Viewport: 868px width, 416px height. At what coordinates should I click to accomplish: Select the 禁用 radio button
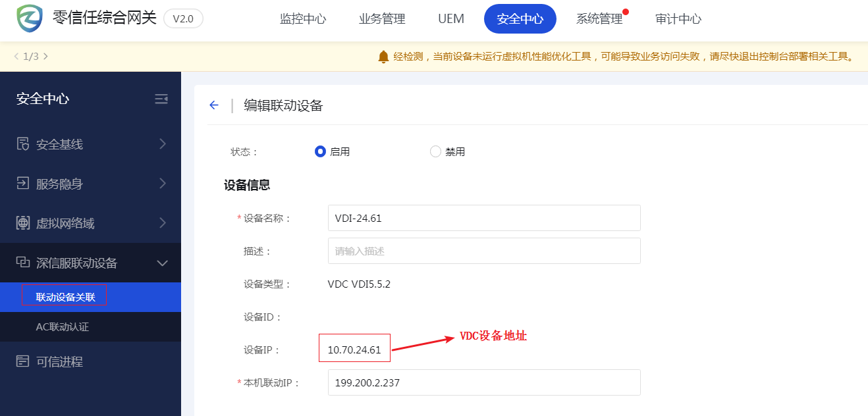(x=435, y=151)
